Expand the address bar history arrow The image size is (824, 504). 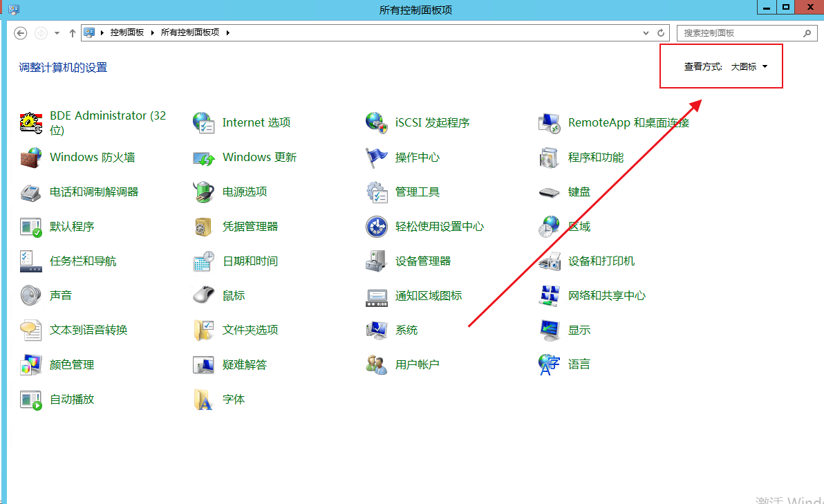(646, 32)
